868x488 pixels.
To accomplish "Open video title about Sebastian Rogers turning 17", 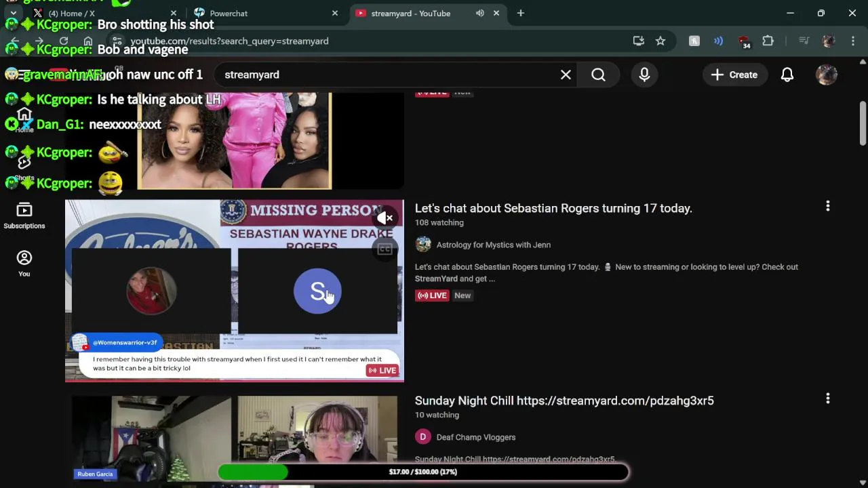I will 553,208.
